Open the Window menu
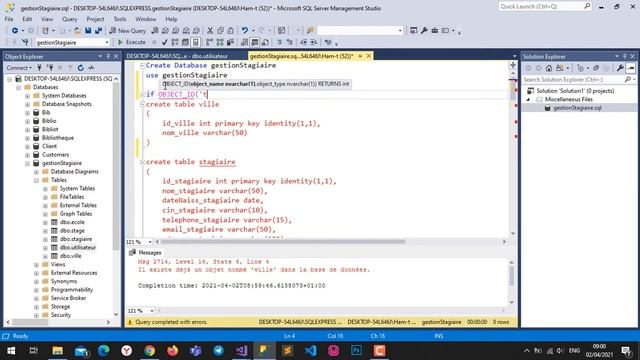640x360 pixels. [146, 19]
